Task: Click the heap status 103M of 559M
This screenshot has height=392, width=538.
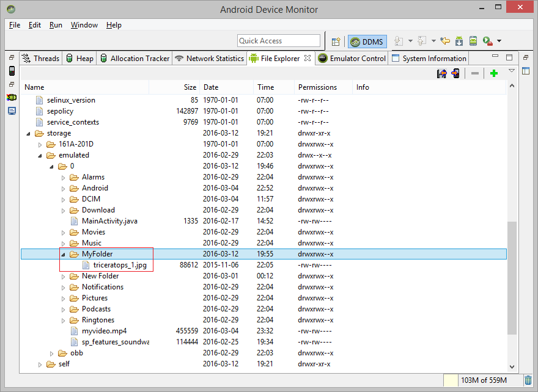Action: tap(484, 380)
